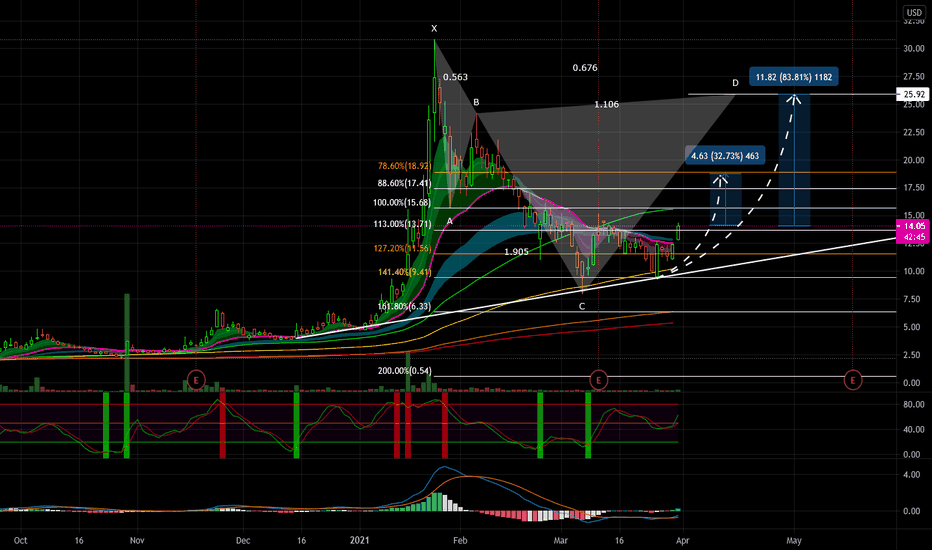Select pattern point label A
This screenshot has height=550, width=932.
[449, 221]
